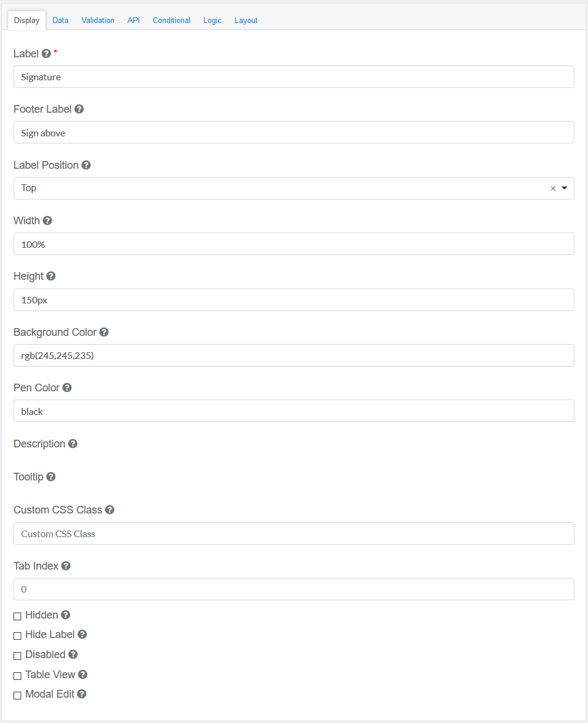Click help icon next to Label
The width and height of the screenshot is (588, 723).
(47, 54)
